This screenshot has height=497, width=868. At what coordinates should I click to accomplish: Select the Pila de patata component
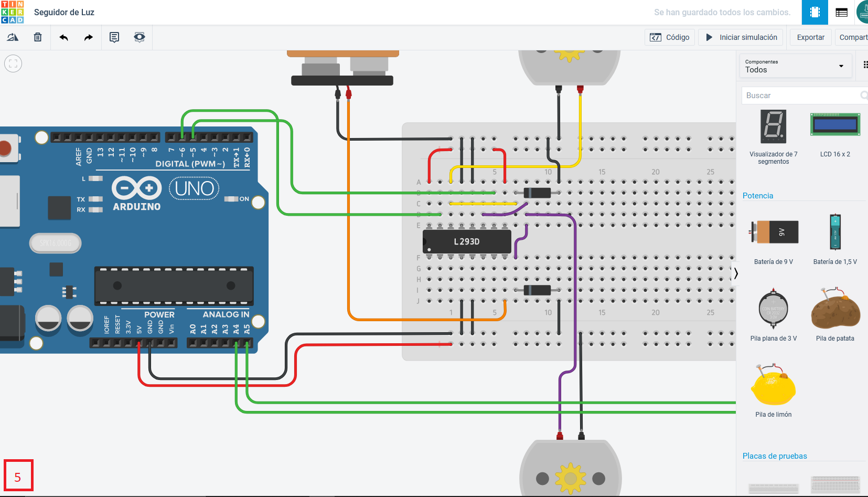(x=835, y=314)
